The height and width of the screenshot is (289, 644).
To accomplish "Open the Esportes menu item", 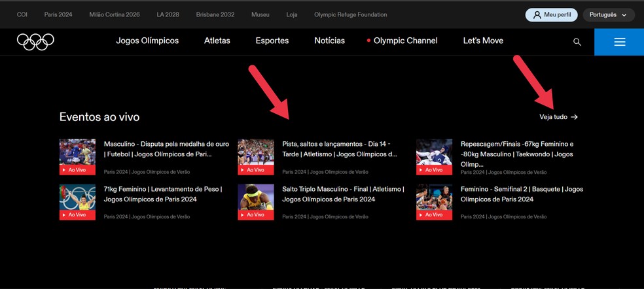I will (272, 41).
